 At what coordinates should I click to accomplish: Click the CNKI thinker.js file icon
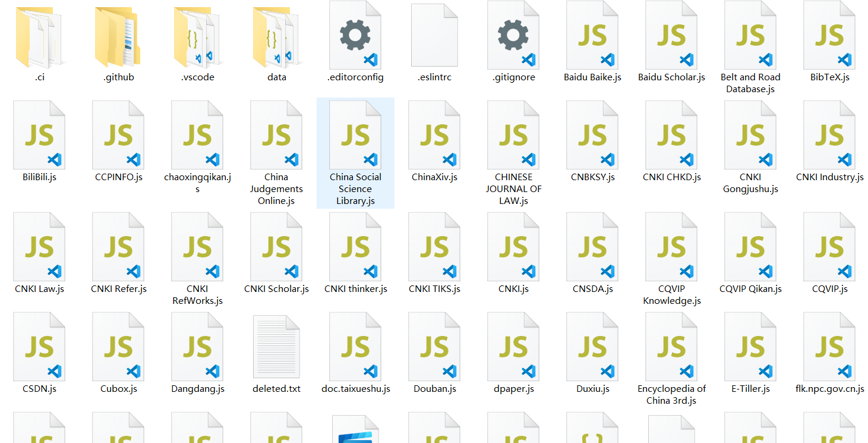(x=355, y=246)
